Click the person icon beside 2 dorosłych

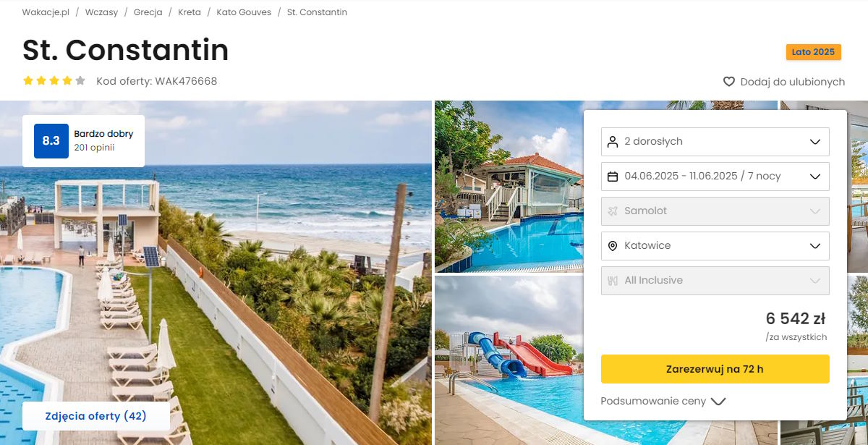613,142
